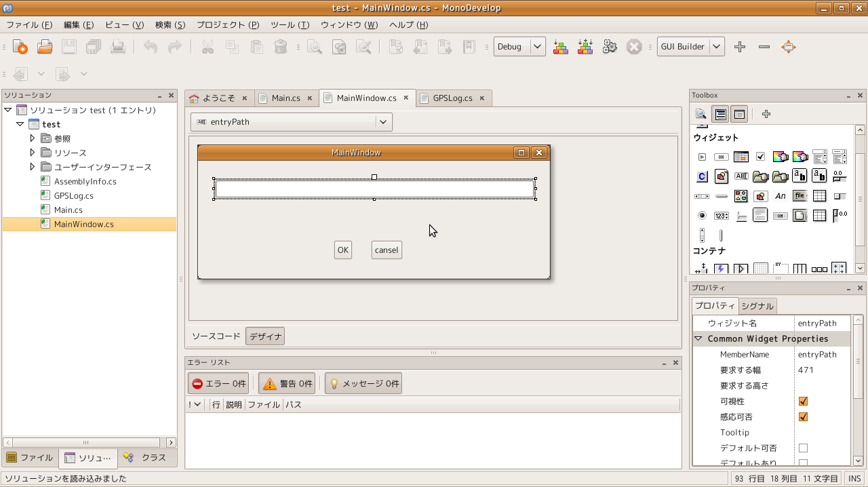Select the TextView widget in Toolbox
Image resolution: width=868 pixels, height=487 pixels.
tap(761, 216)
